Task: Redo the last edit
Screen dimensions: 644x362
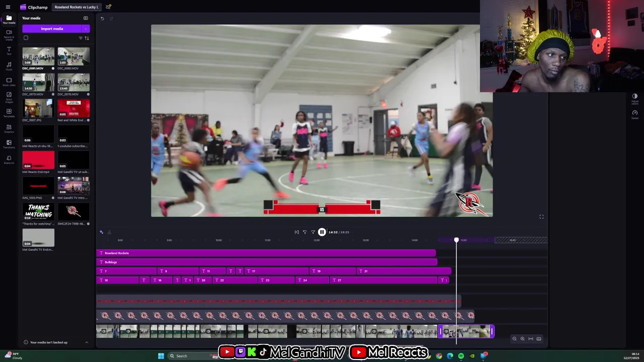Action: tap(111, 19)
